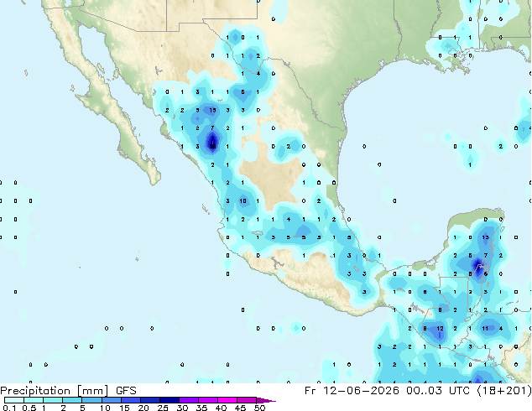
Task: Select the 30–35 mm purple legend swatch
Action: [x=188, y=400]
